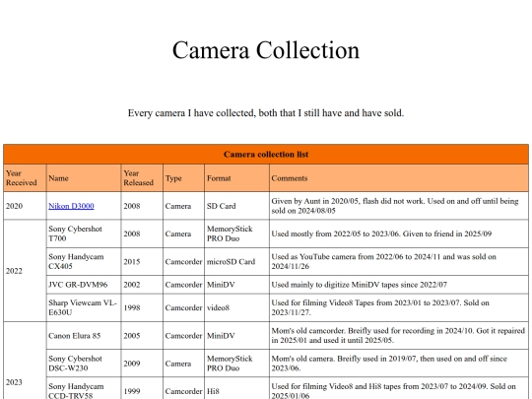Click the Camera Collection page heading
The height and width of the screenshot is (399, 532).
point(266,50)
